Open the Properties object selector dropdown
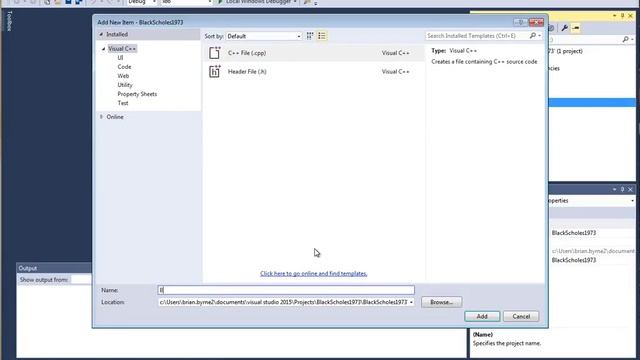Screen dimensions: 640x360 632,201
